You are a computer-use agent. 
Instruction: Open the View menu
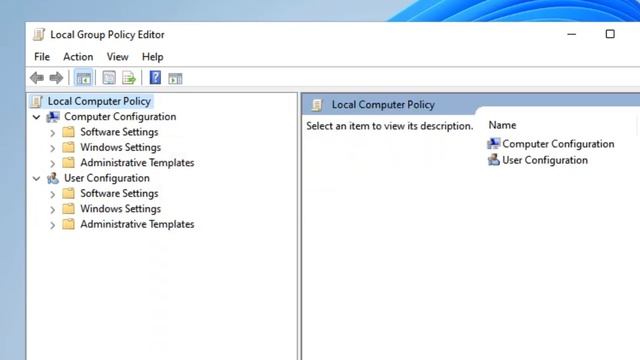click(118, 57)
